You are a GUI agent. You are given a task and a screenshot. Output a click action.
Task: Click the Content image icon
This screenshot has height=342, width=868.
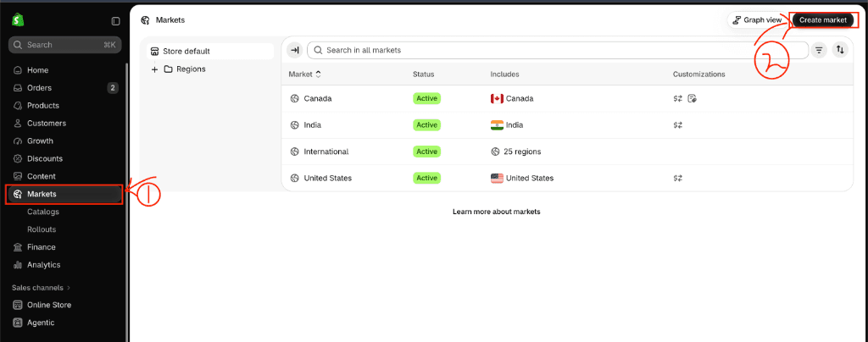(18, 176)
